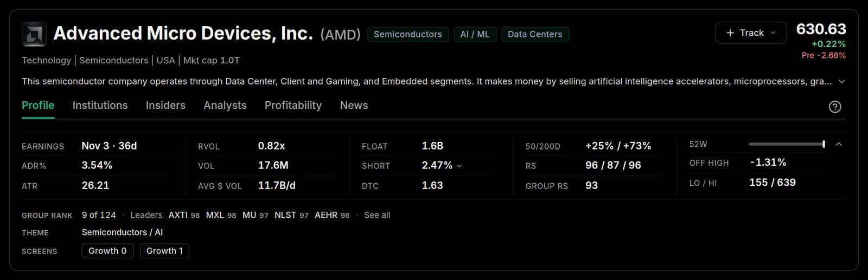Open See all group leaders
Viewport: 868px width, 280px height.
click(377, 215)
